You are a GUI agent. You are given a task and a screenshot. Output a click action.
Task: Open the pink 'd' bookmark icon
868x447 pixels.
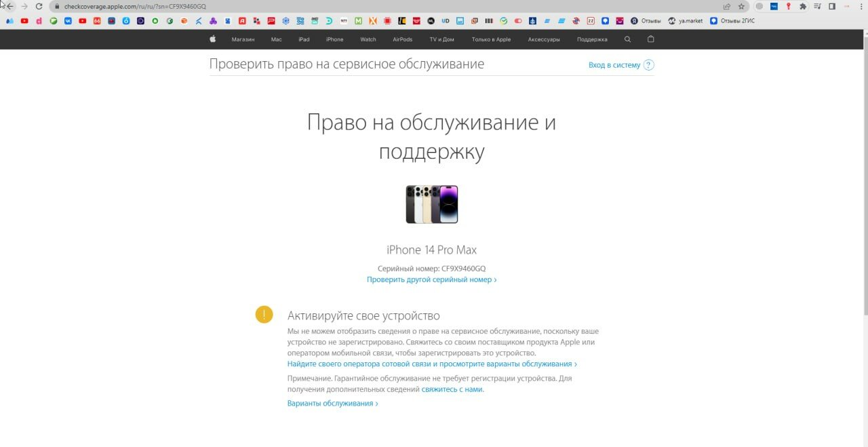click(39, 21)
